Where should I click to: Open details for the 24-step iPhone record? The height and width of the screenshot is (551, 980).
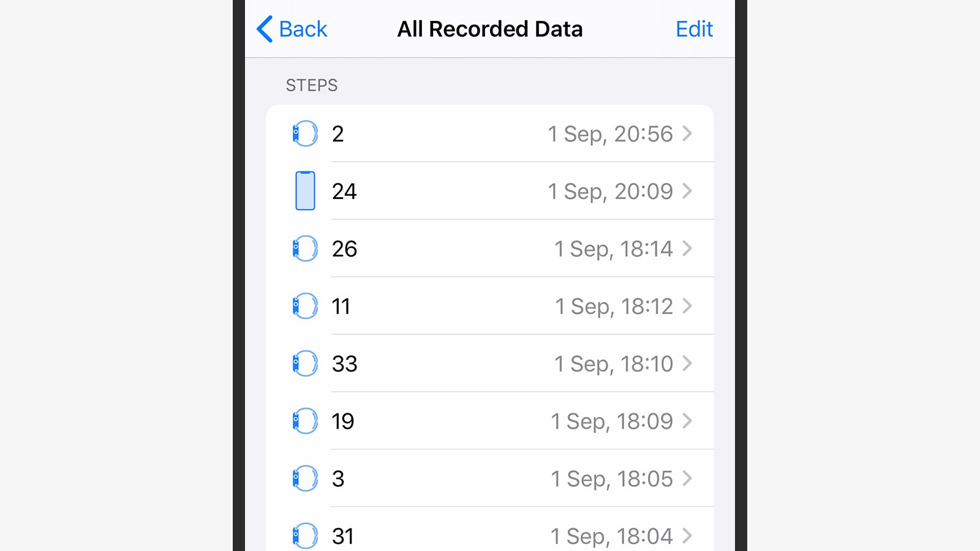click(x=490, y=190)
